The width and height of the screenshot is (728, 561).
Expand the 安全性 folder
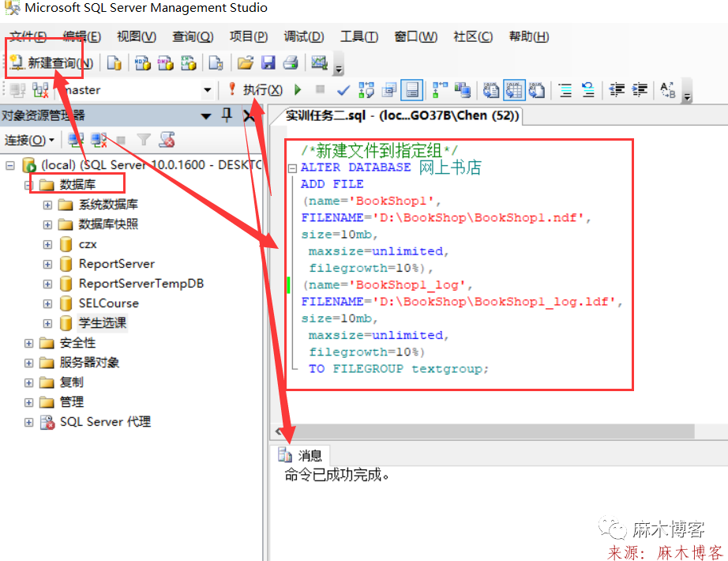point(28,344)
